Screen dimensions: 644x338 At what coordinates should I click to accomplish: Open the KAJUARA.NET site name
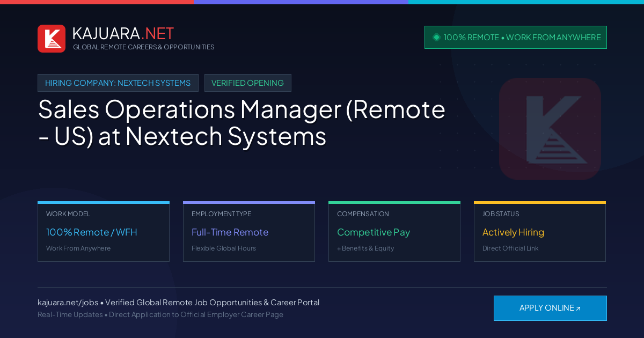123,33
